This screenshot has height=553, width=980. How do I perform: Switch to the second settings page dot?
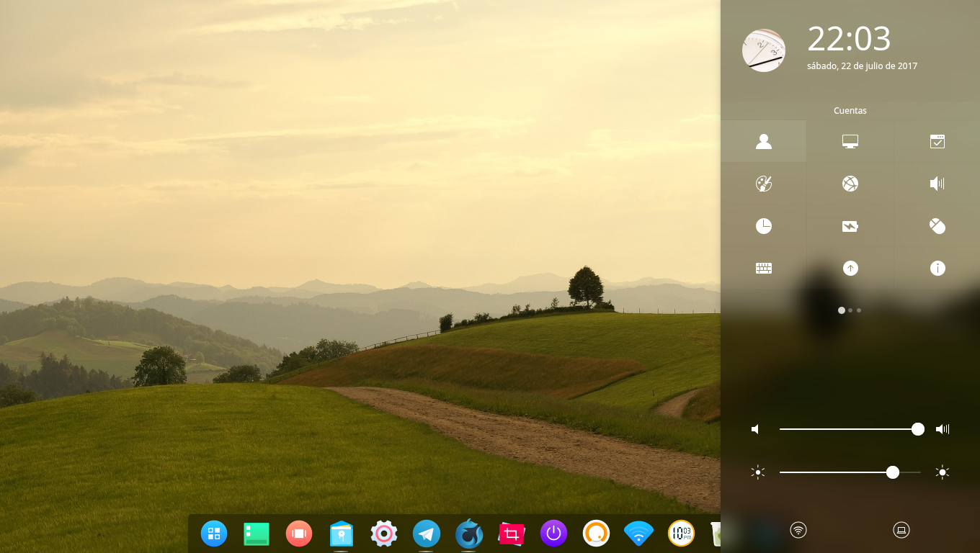(x=850, y=310)
